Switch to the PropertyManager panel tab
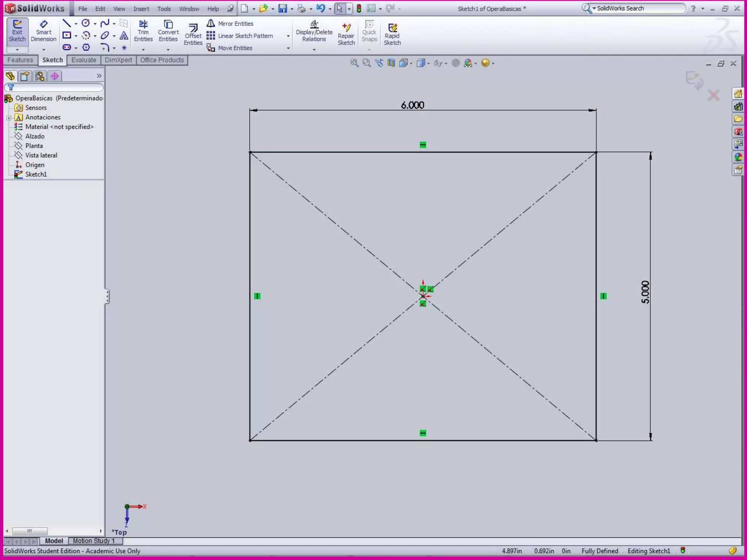Image resolution: width=747 pixels, height=560 pixels. coord(25,76)
